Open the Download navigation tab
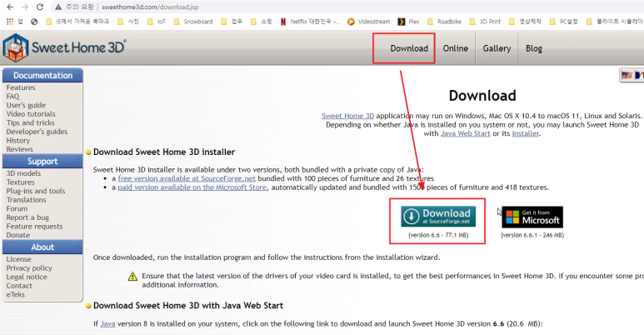The image size is (644, 335). [409, 48]
